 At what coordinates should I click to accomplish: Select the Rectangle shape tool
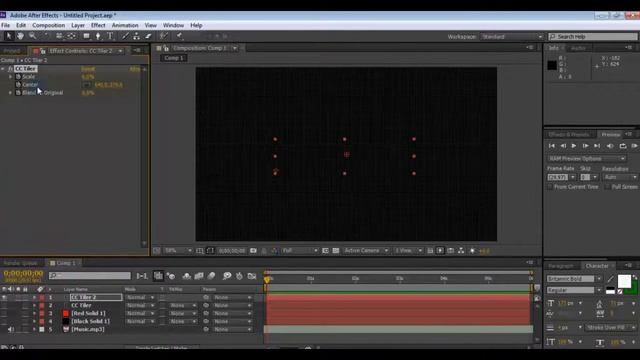[x=86, y=36]
